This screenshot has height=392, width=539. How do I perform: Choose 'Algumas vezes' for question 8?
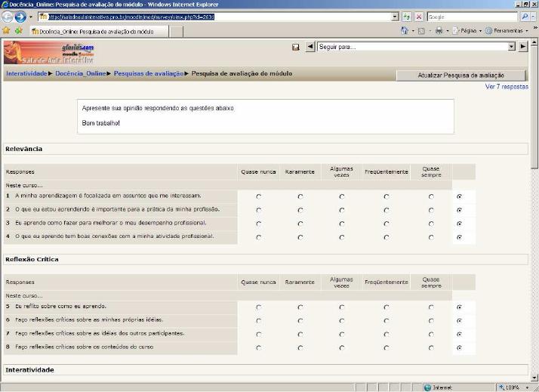(341, 348)
